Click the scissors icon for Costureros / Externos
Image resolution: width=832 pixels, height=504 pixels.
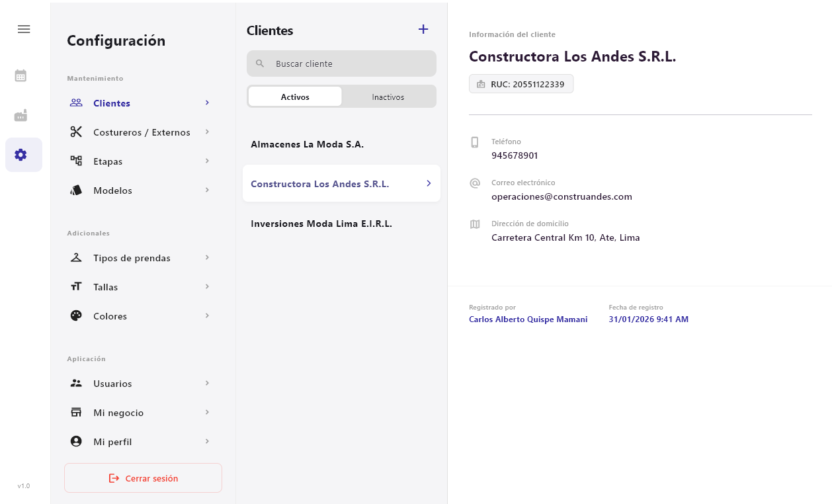[x=76, y=132]
